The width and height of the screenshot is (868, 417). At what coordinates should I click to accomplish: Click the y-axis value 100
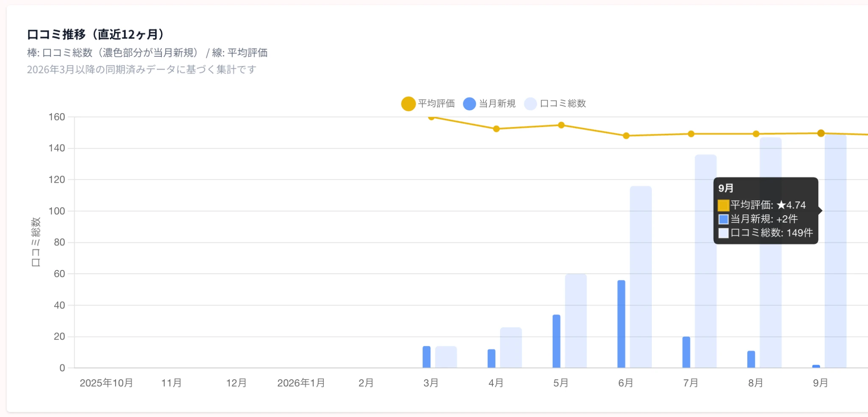pos(57,211)
